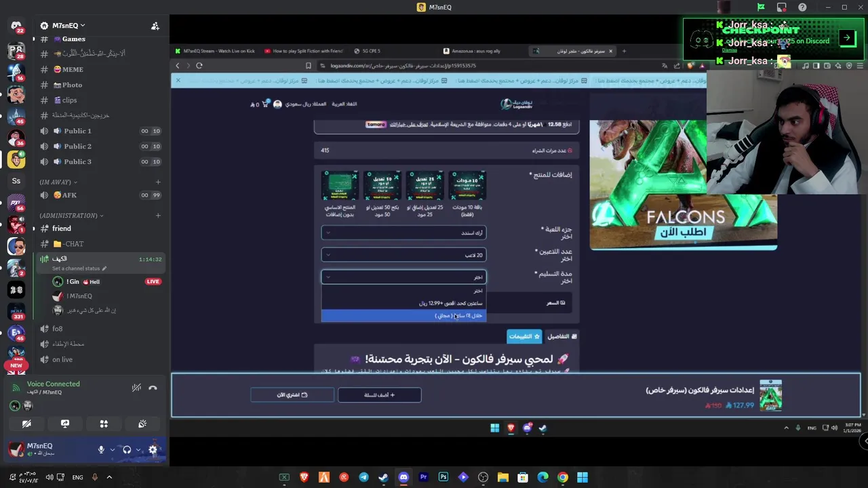Open the clips text channel
Image resolution: width=868 pixels, height=488 pixels.
click(x=99, y=100)
